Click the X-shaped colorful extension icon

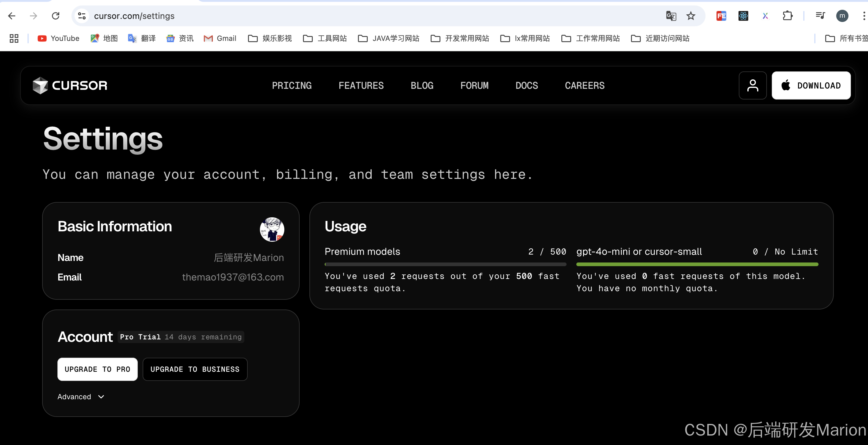pos(765,16)
